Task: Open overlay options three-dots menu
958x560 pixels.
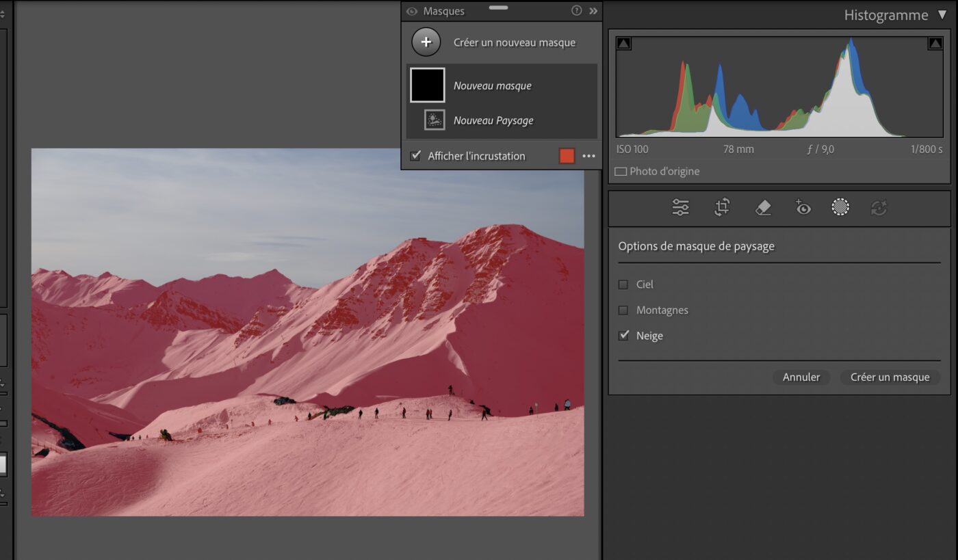Action: click(x=588, y=156)
